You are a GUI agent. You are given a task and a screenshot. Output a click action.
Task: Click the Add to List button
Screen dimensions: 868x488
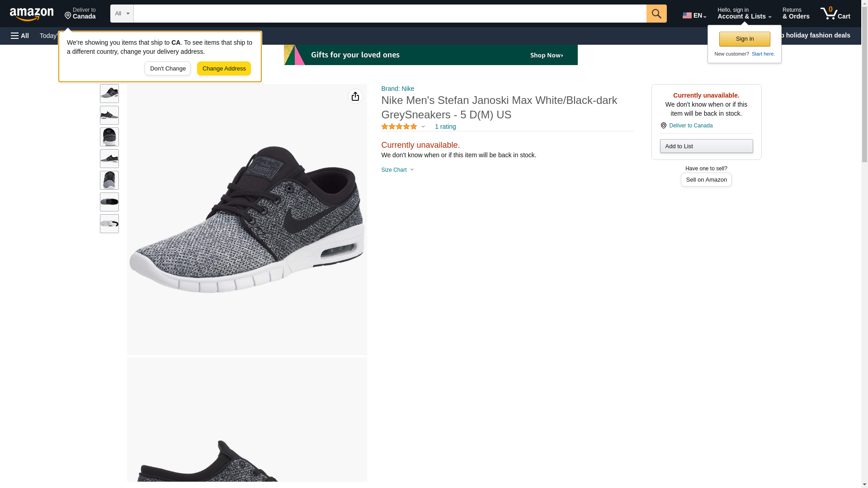706,146
